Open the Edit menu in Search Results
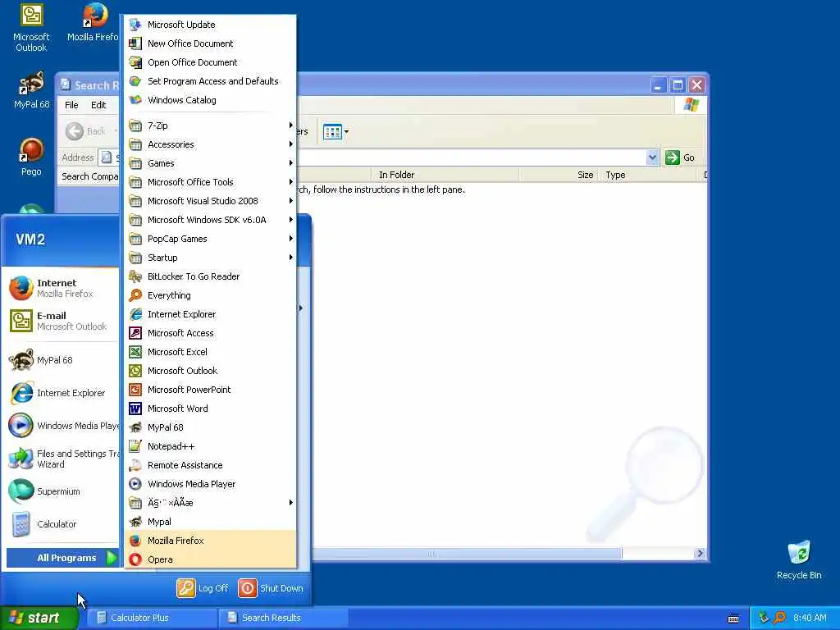 point(98,105)
